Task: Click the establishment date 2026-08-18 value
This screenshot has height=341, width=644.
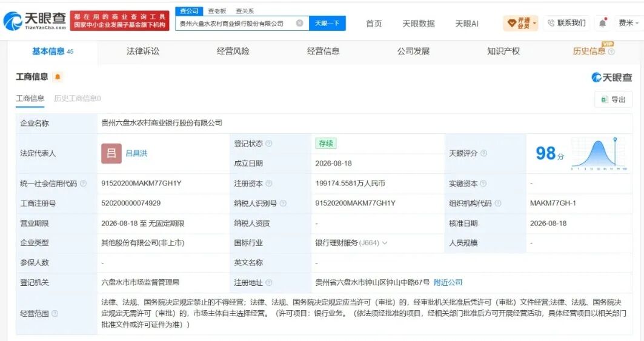Action: pyautogui.click(x=333, y=164)
